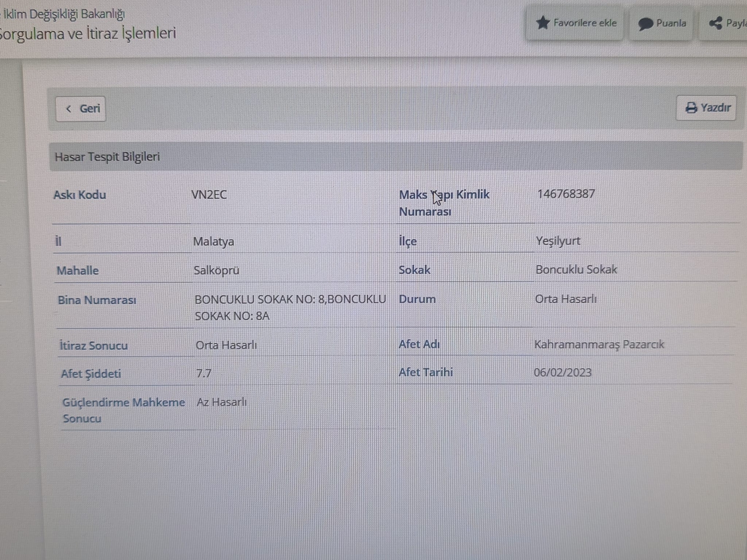Image resolution: width=747 pixels, height=560 pixels.
Task: Select the Askı Kodu value VN2EC
Action: click(x=209, y=195)
